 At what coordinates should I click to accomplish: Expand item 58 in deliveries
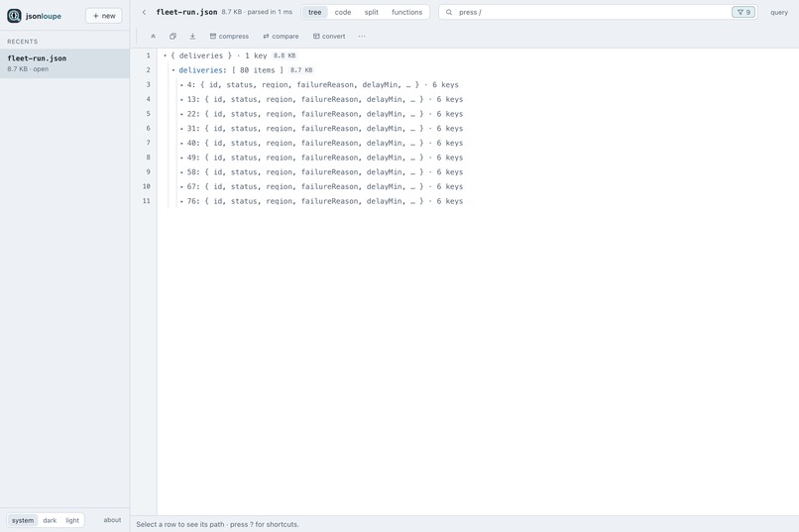coord(181,172)
